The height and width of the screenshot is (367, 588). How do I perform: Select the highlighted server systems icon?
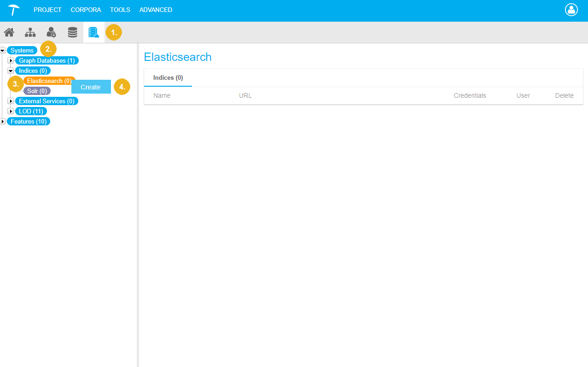point(93,32)
